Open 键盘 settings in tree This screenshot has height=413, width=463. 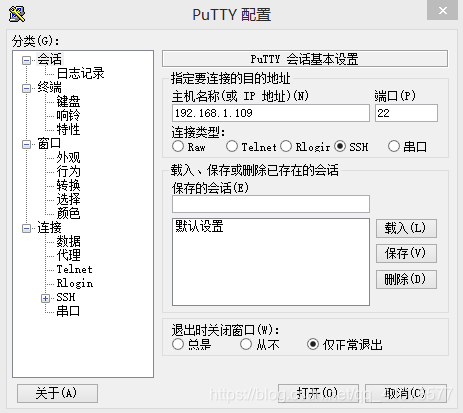(x=68, y=101)
